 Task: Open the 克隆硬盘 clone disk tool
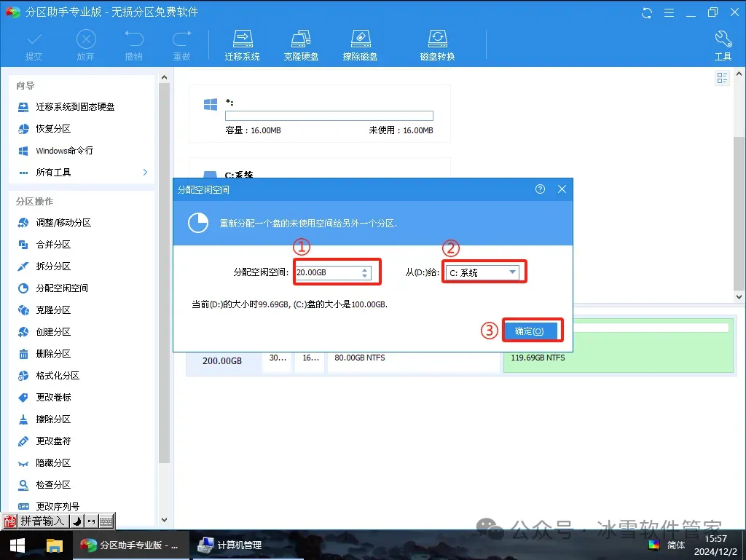click(301, 46)
